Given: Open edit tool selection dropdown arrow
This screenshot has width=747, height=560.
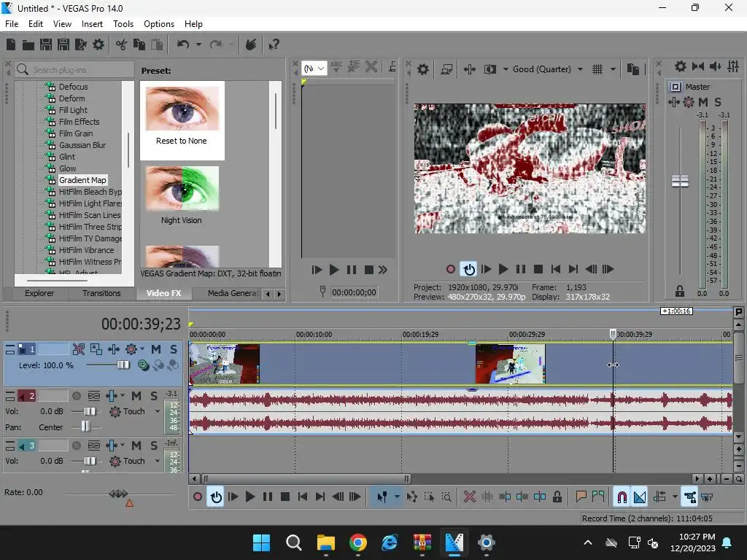Looking at the screenshot, I should 397,497.
